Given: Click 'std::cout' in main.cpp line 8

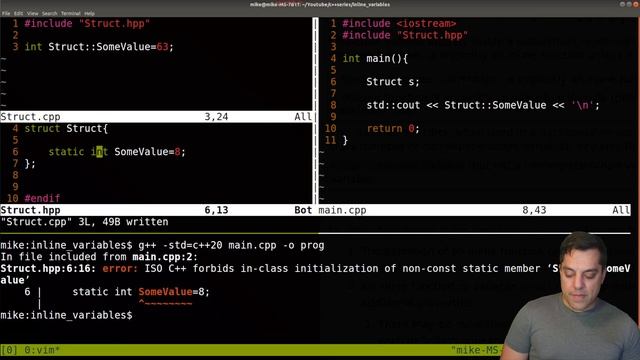Looking at the screenshot, I should pos(393,105).
